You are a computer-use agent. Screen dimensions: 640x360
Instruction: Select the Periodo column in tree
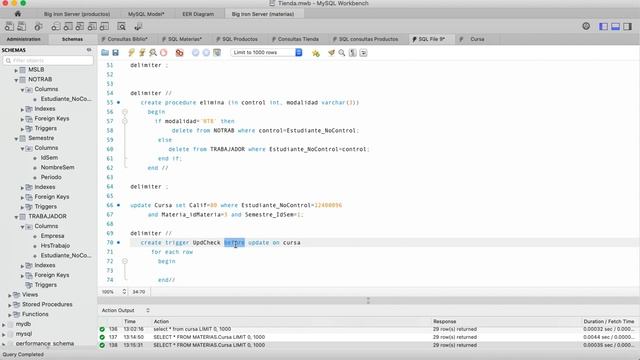tap(51, 177)
